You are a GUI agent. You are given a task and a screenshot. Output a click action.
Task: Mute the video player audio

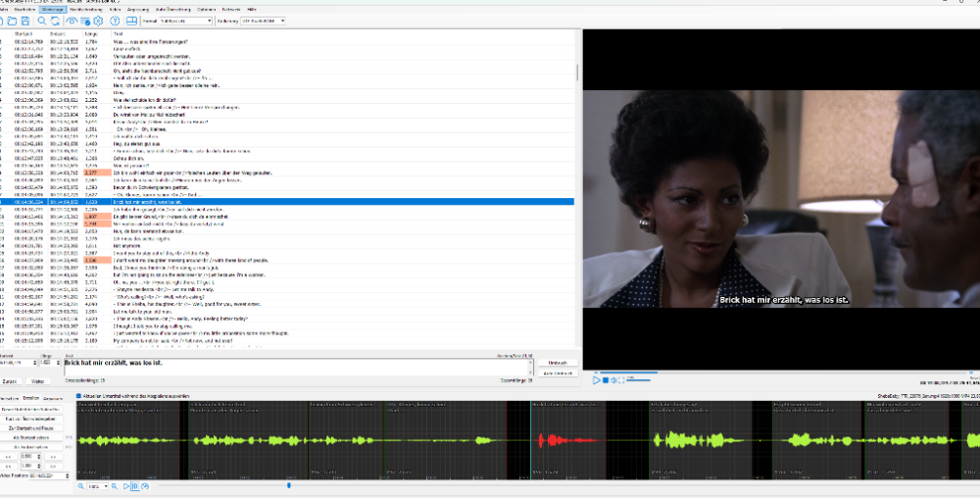pos(613,380)
